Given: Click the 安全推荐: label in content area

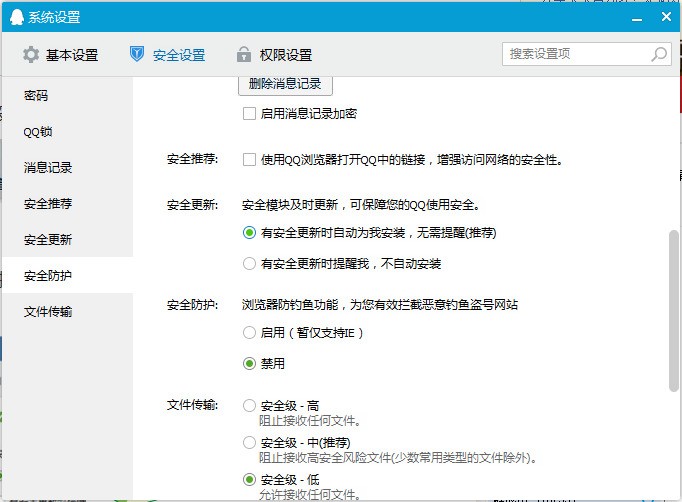Looking at the screenshot, I should click(192, 159).
